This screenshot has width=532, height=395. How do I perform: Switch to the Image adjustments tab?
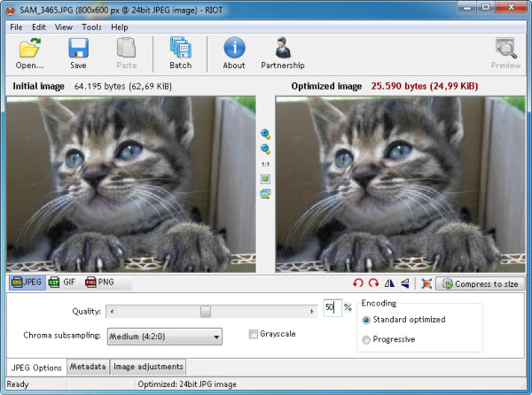[x=148, y=367]
